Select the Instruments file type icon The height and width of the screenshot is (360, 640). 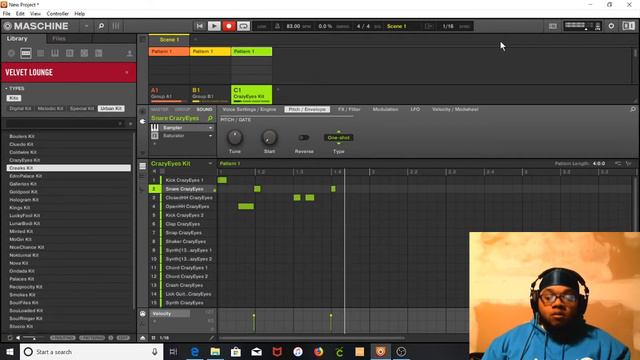[x=55, y=53]
